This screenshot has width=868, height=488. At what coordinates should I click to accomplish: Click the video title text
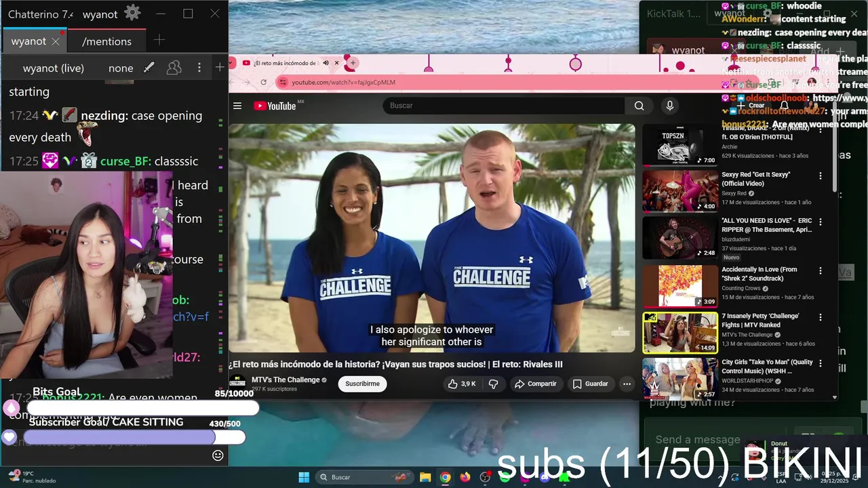pyautogui.click(x=396, y=365)
